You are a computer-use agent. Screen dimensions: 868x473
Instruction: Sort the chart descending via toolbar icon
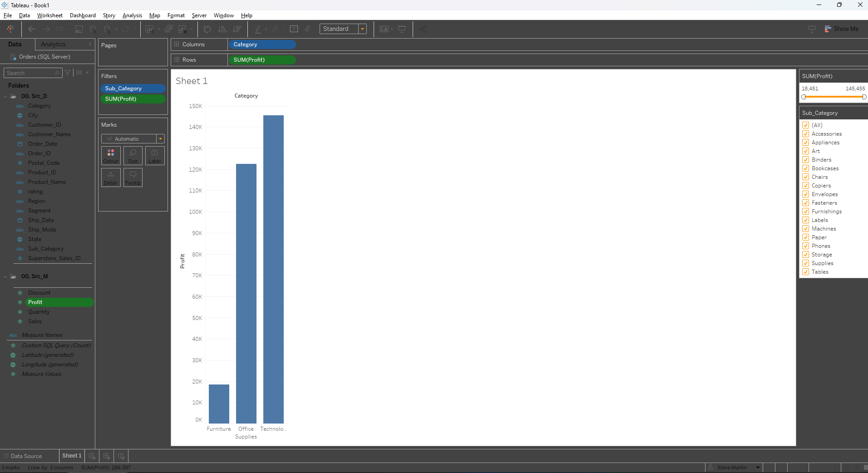click(x=237, y=29)
